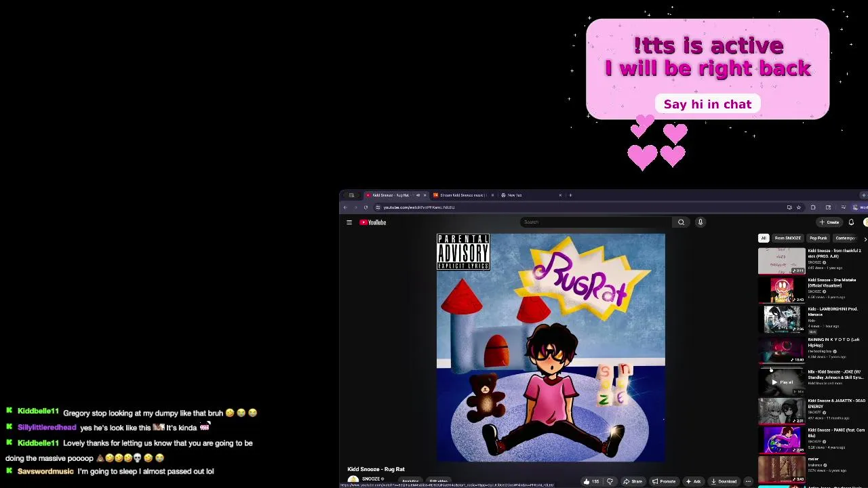
Task: Click the Create button on YouTube
Action: click(829, 222)
